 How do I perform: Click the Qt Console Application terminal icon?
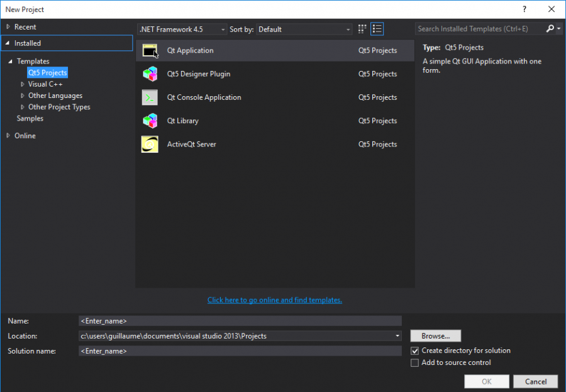point(150,97)
